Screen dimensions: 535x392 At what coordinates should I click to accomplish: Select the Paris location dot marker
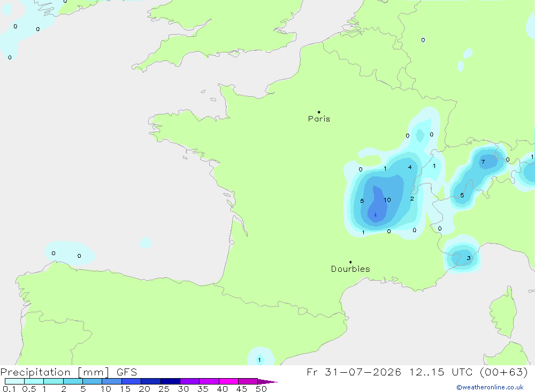tap(319, 112)
